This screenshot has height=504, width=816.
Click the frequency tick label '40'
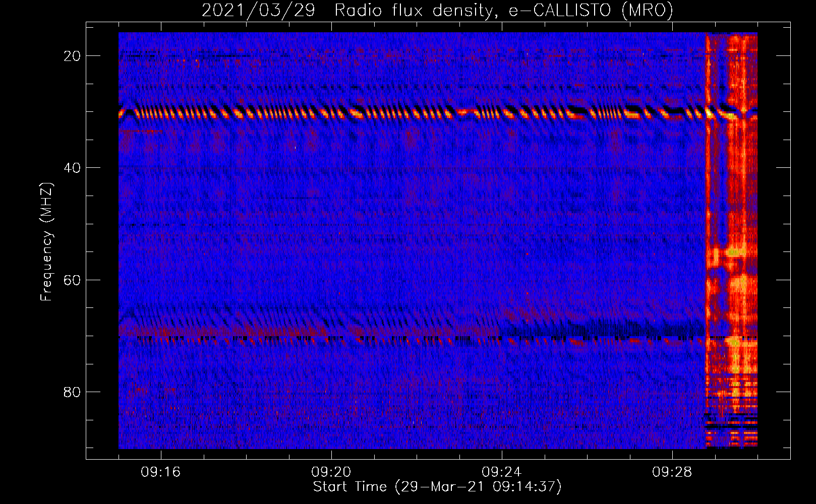tap(72, 168)
